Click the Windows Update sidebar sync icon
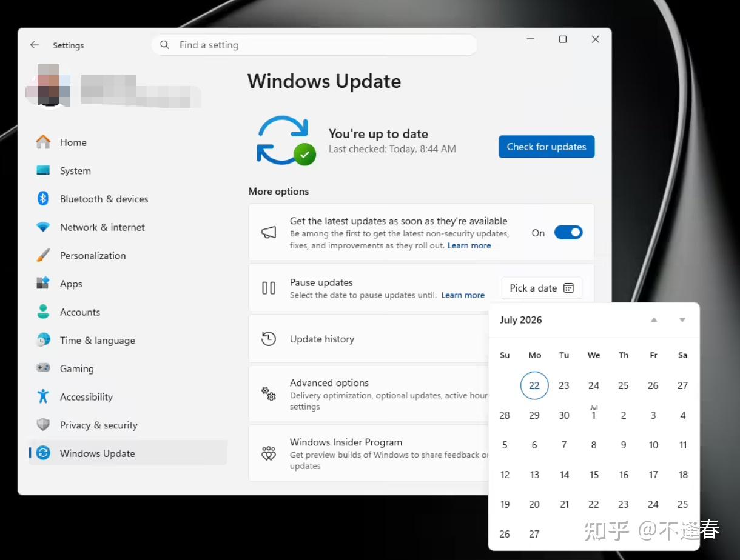This screenshot has height=560, width=740. point(43,453)
